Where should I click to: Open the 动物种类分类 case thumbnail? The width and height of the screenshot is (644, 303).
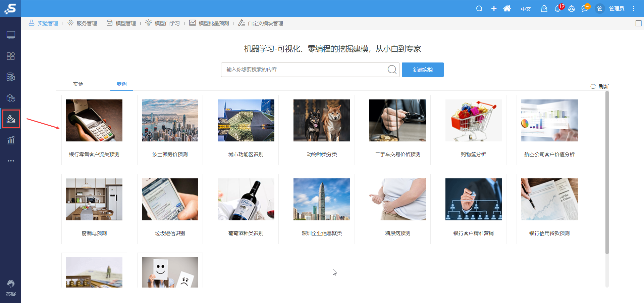pos(322,120)
